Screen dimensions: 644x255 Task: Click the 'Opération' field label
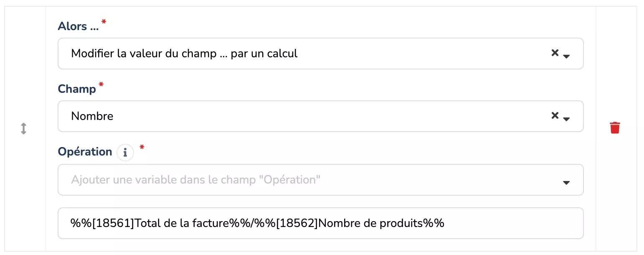coord(85,152)
